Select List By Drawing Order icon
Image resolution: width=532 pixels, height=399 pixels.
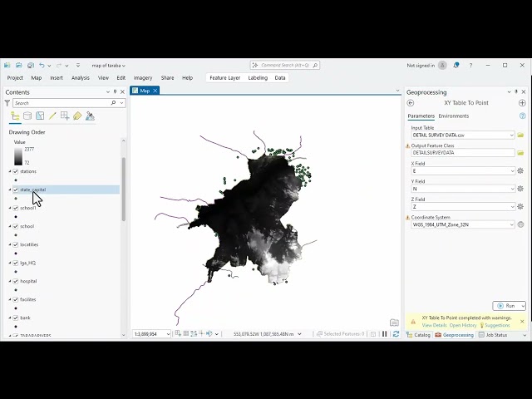(x=15, y=116)
